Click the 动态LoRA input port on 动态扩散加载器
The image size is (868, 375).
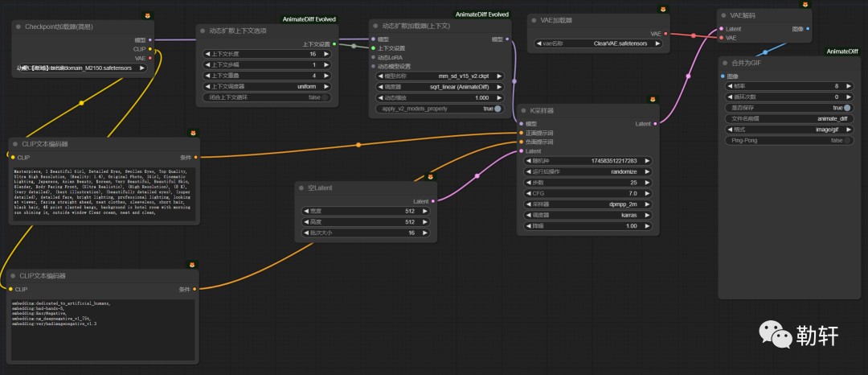373,57
